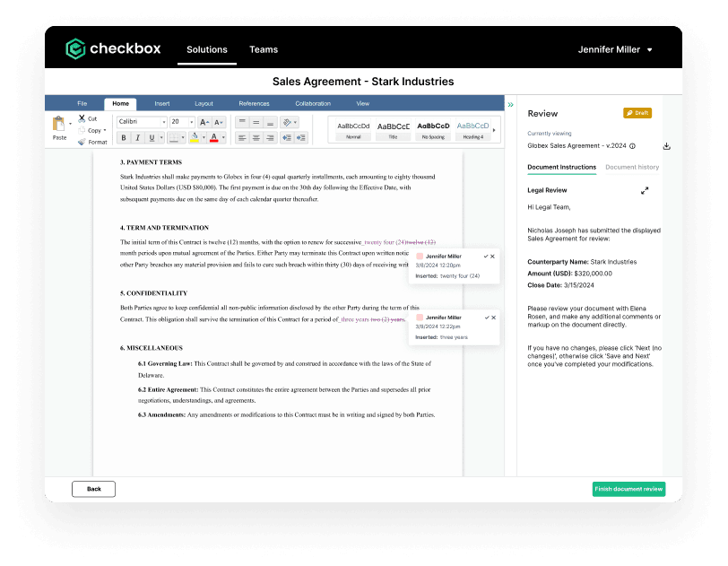Switch to the References ribbon tab
Viewport: 728px width, 566px height.
coord(254,104)
